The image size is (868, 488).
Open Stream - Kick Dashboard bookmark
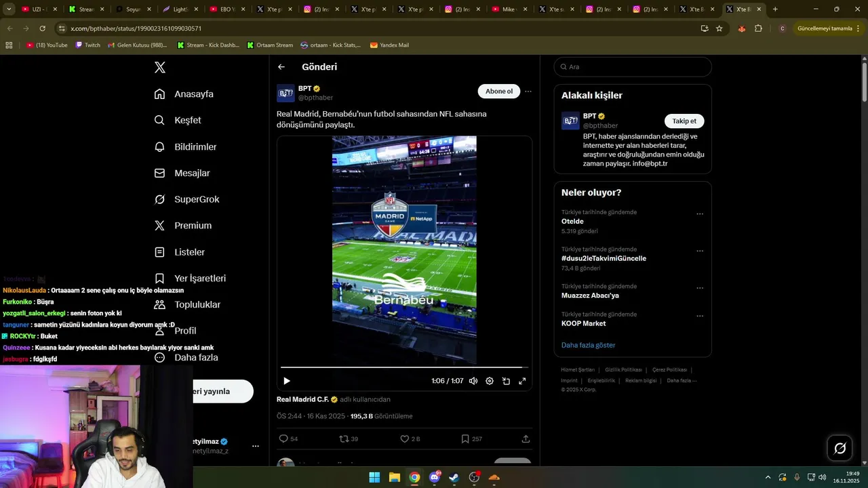click(208, 45)
